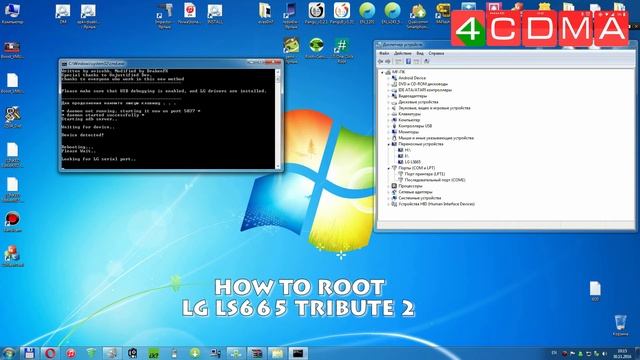Select the Recycle Bin desktop icon
The image size is (640, 360).
[620, 325]
